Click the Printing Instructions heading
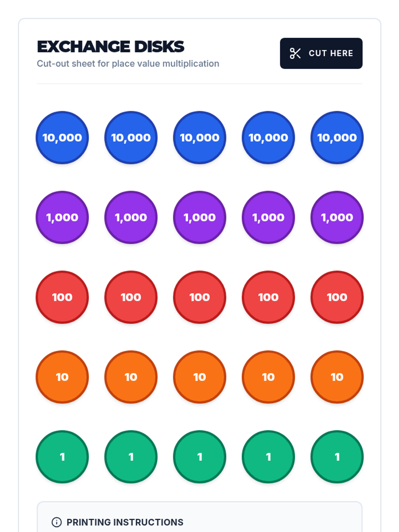Viewport: 399px width, 532px height. click(125, 522)
